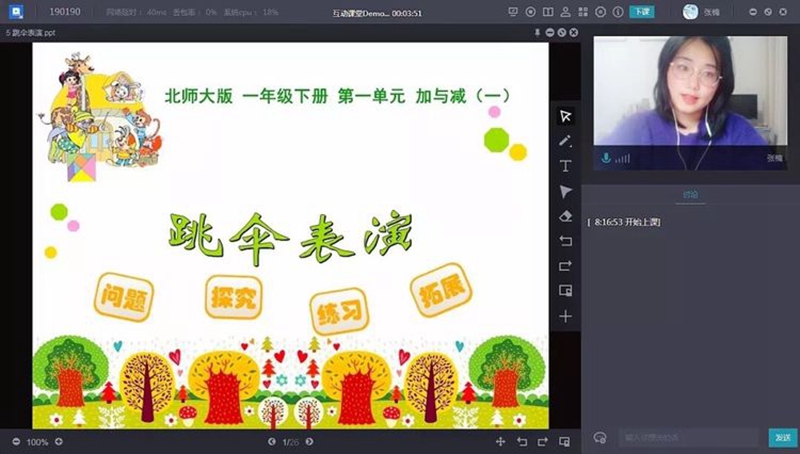This screenshot has width=800, height=454.
Task: Click the plus icon in the side toolbar
Action: [x=565, y=316]
